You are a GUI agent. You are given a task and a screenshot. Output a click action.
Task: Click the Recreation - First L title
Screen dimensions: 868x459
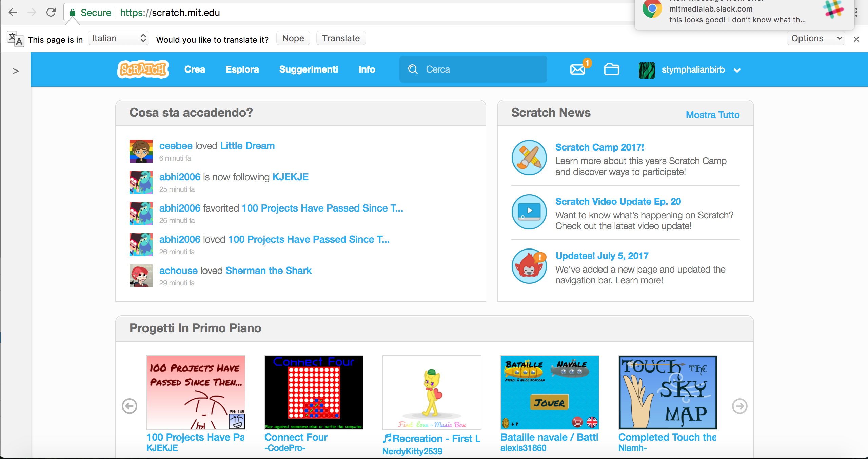431,438
